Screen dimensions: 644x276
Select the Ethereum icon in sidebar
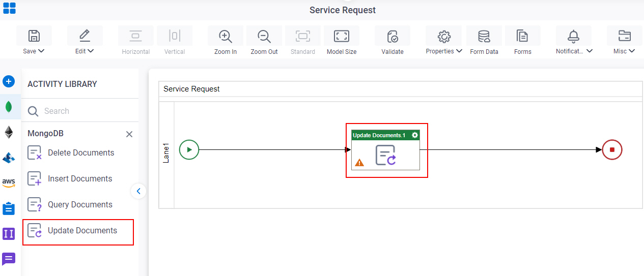9,132
